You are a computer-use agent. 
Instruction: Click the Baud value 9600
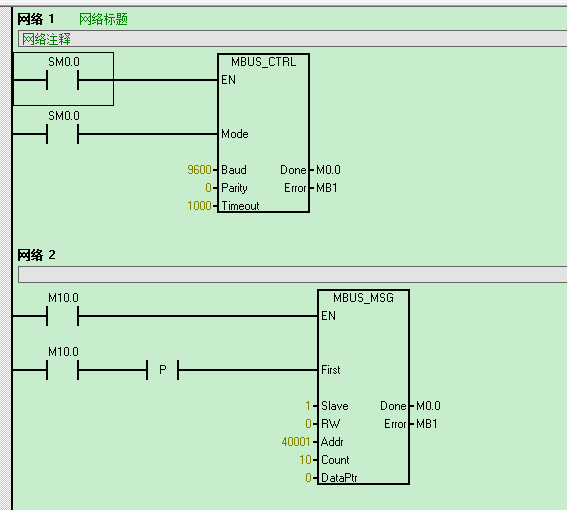[199, 170]
